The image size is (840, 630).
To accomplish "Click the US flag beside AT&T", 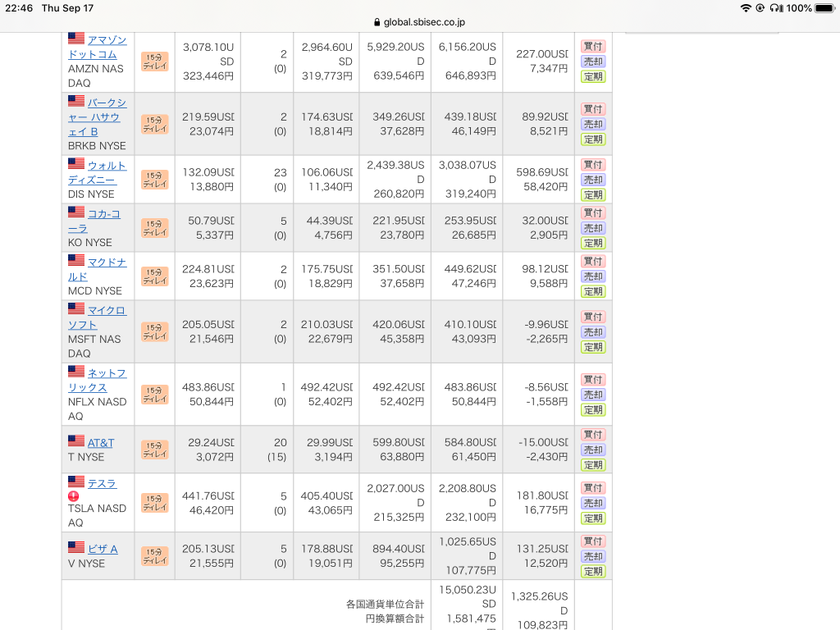I will point(76,441).
